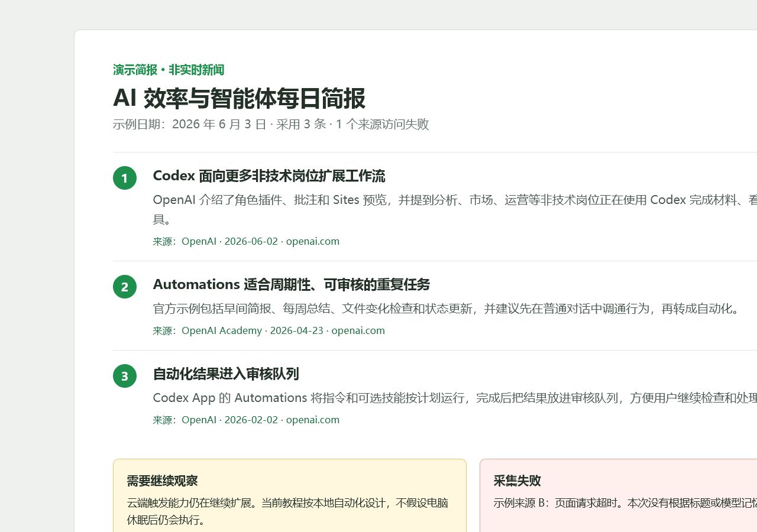The height and width of the screenshot is (532, 757).
Task: Select headline Automations 适合周期性、可审核的重复任务
Action: [x=292, y=284]
